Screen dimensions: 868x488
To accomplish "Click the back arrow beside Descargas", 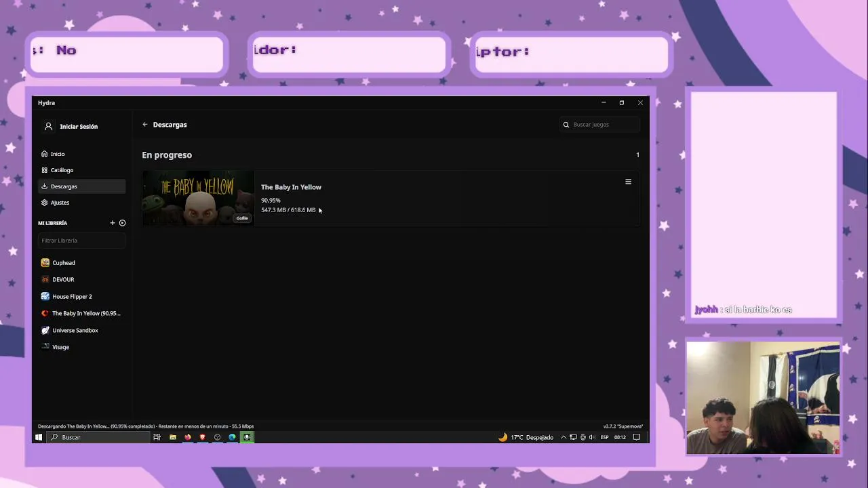I will (x=145, y=125).
